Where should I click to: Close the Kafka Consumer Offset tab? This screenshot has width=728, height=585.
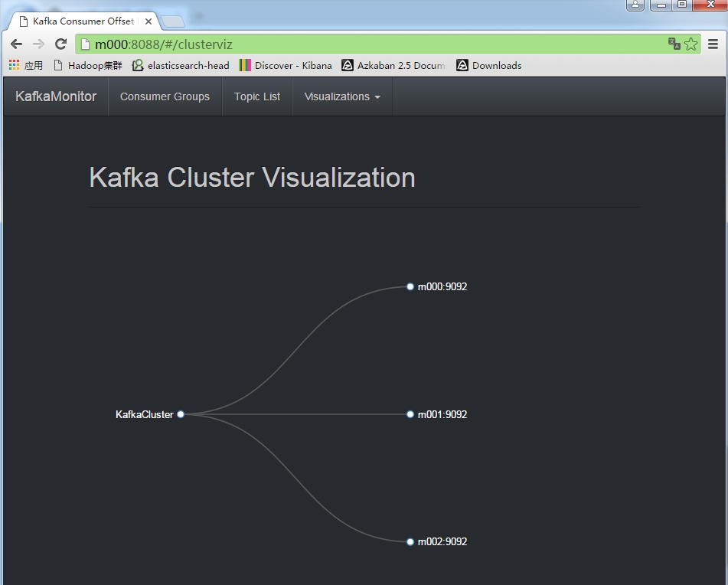[148, 21]
